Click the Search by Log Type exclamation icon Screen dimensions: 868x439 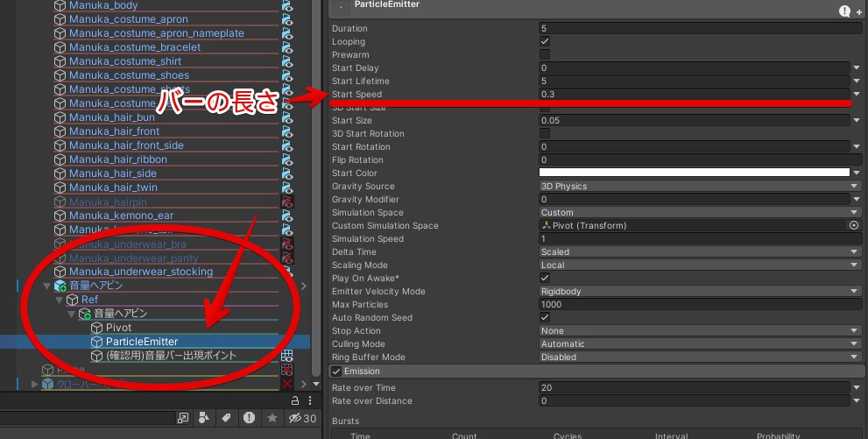click(249, 418)
